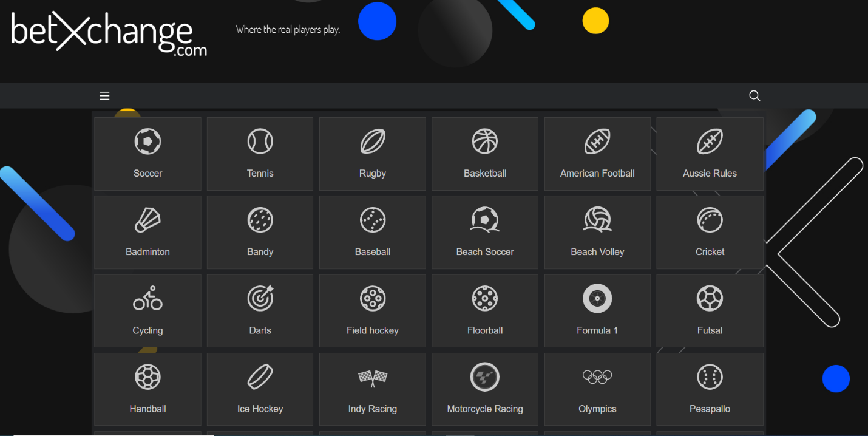This screenshot has width=868, height=436.
Task: Go to American Football betting
Action: coord(597,154)
